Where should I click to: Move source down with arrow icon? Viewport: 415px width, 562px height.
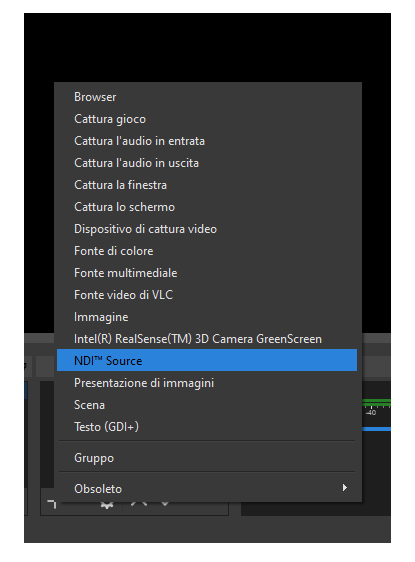[x=165, y=504]
